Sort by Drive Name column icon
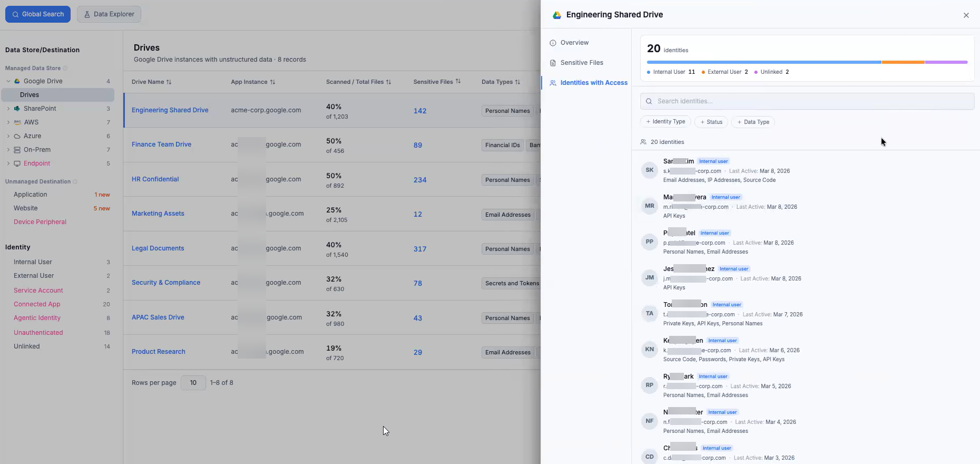Image resolution: width=980 pixels, height=464 pixels. [x=169, y=82]
